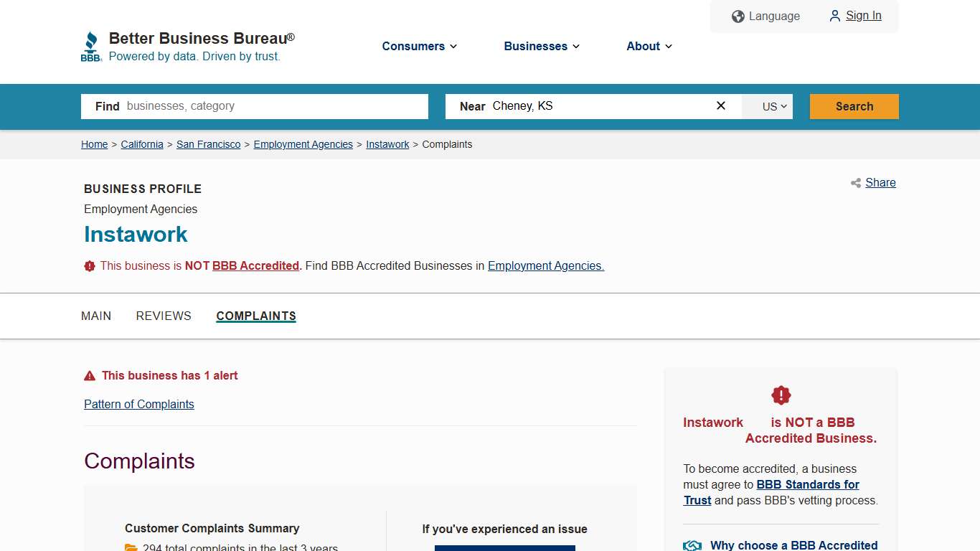This screenshot has height=551, width=980.
Task: Clear the Near location with the X
Action: 720,105
